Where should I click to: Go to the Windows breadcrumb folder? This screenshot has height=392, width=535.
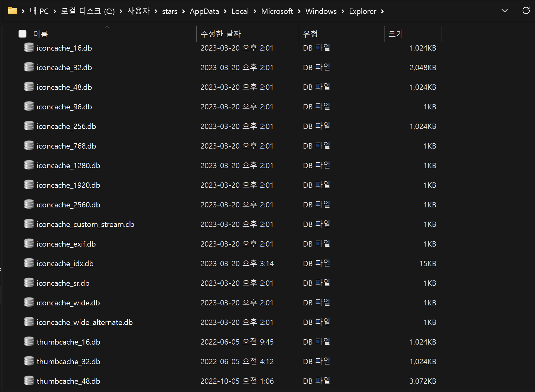coord(321,11)
